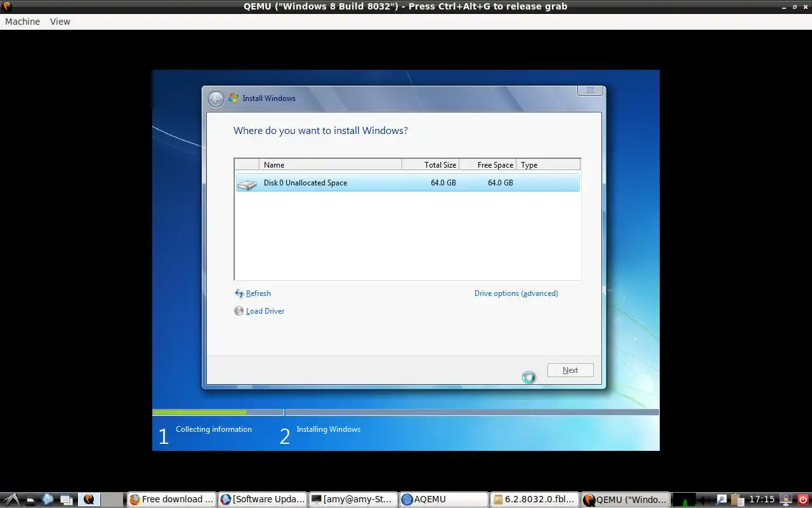The image size is (812, 508).
Task: Click the red power logout icon
Action: pos(803,500)
